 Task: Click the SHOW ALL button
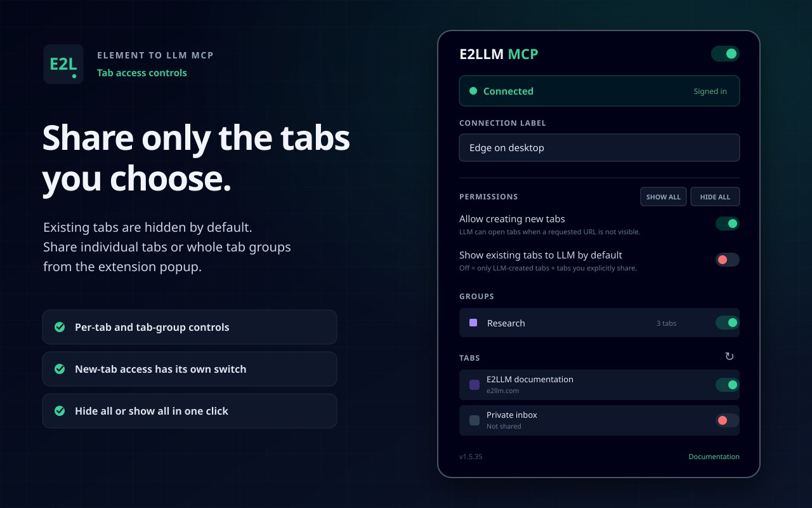coord(664,197)
